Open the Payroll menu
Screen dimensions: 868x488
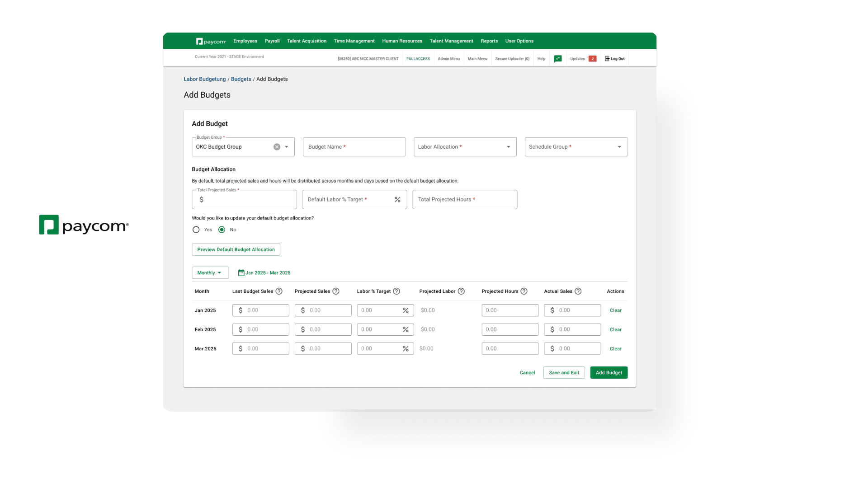tap(272, 41)
